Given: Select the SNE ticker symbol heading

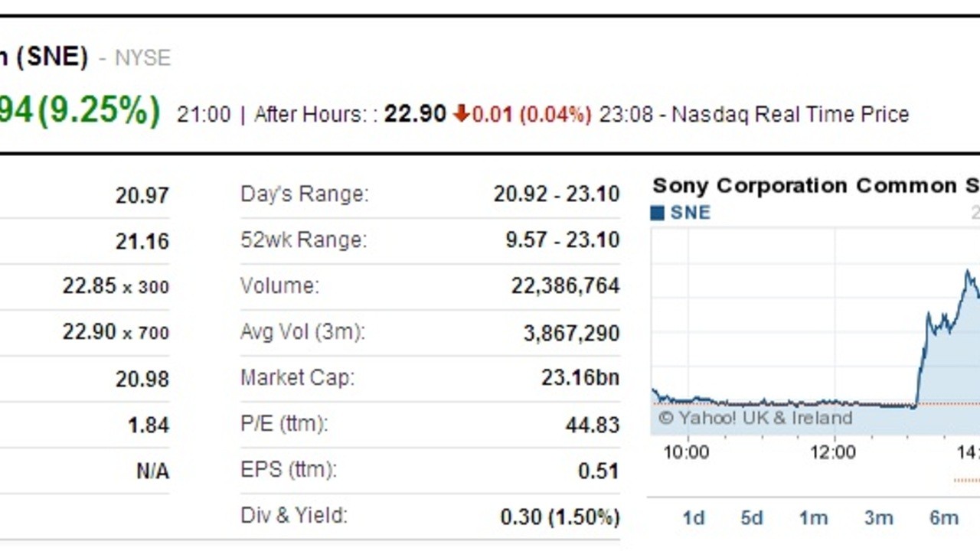Looking at the screenshot, I should [46, 57].
